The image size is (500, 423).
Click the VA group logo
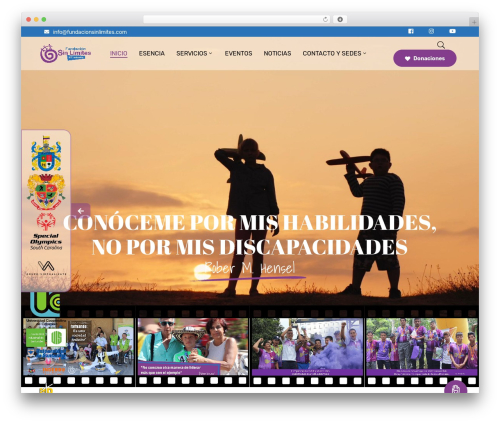46,268
